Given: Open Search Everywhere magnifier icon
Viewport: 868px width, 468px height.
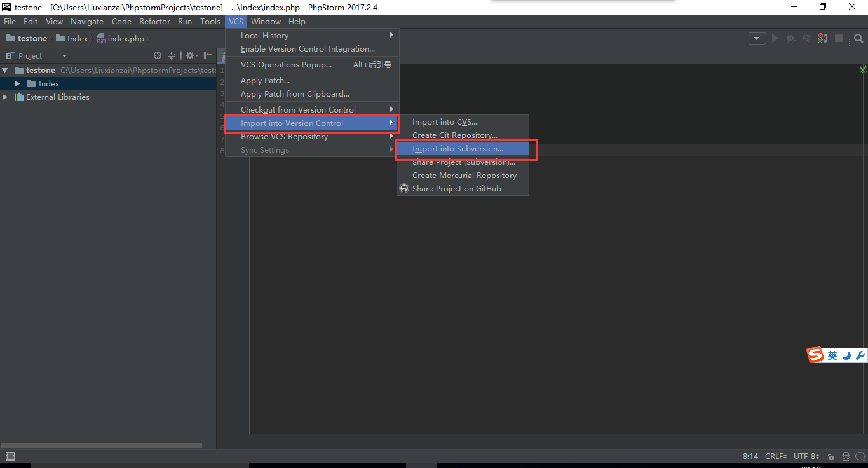Looking at the screenshot, I should tap(858, 38).
